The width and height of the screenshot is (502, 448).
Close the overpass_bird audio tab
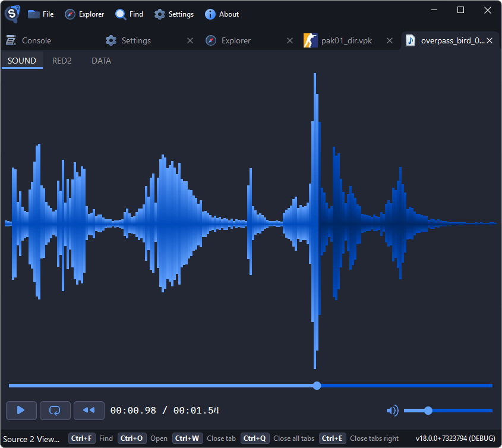click(490, 40)
